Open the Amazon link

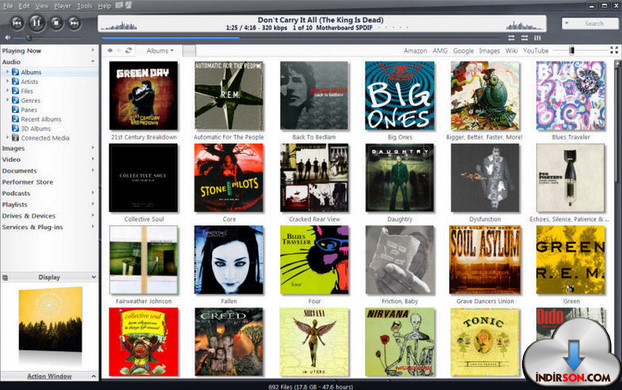click(x=415, y=51)
